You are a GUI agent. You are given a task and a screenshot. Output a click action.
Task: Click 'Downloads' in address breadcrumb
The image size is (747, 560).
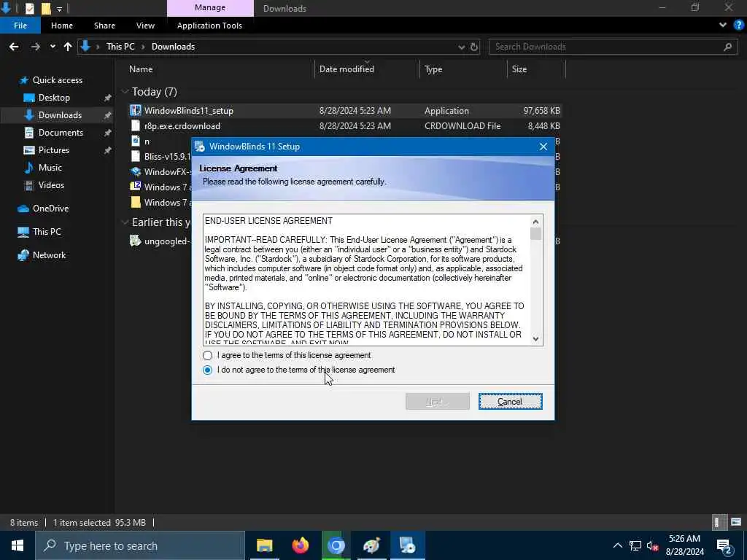click(x=173, y=47)
